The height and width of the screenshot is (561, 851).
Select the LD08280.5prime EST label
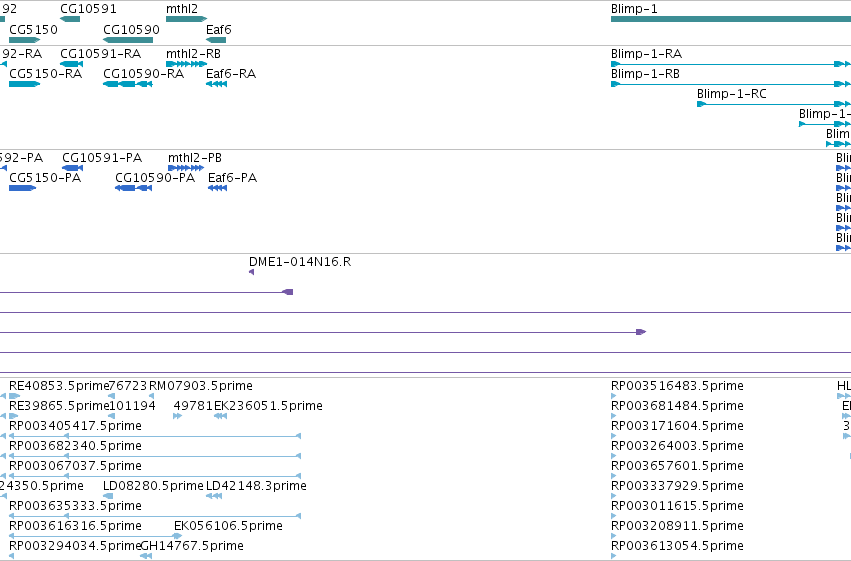click(x=153, y=486)
